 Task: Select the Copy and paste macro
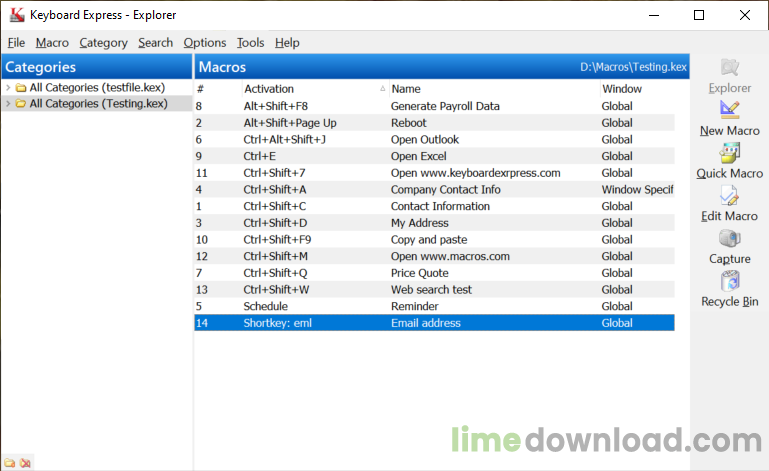pyautogui.click(x=435, y=239)
